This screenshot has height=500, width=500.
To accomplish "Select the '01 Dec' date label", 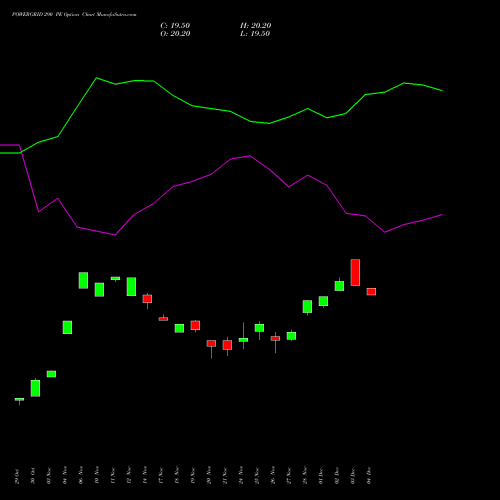I will (321, 476).
